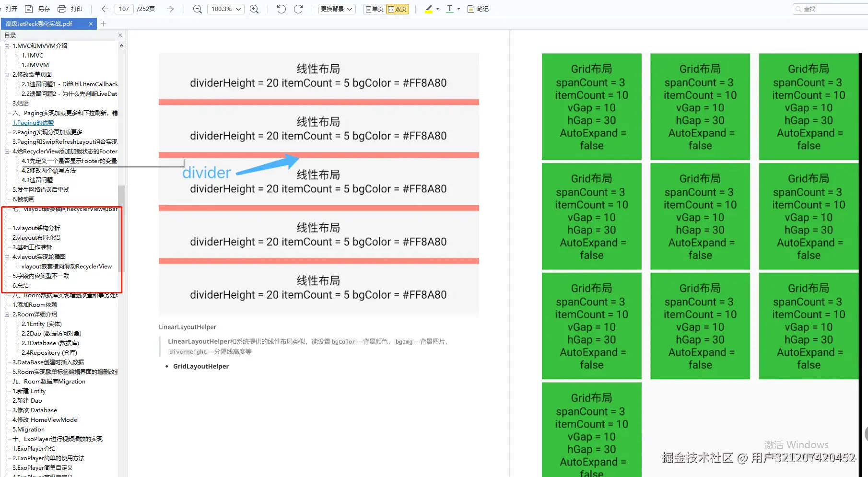Open the 100.3% zoom level dropdown
This screenshot has width=868, height=477.
[225, 9]
